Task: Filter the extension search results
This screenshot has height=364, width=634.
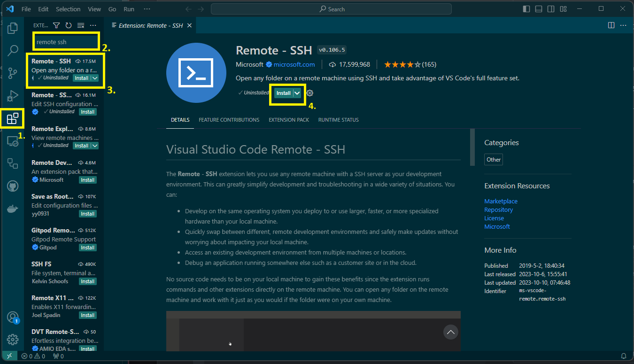Action: (56, 25)
